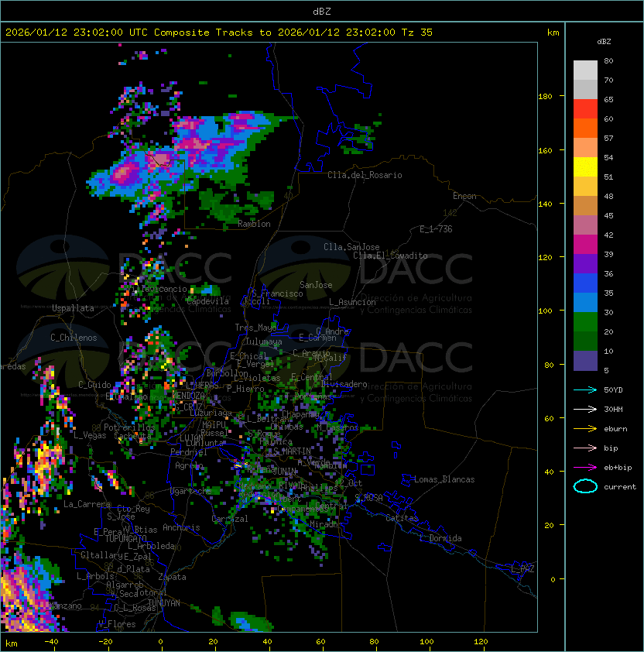The width and height of the screenshot is (644, 652).
Task: Click the 'Anchoris' map label
Action: click(x=181, y=527)
